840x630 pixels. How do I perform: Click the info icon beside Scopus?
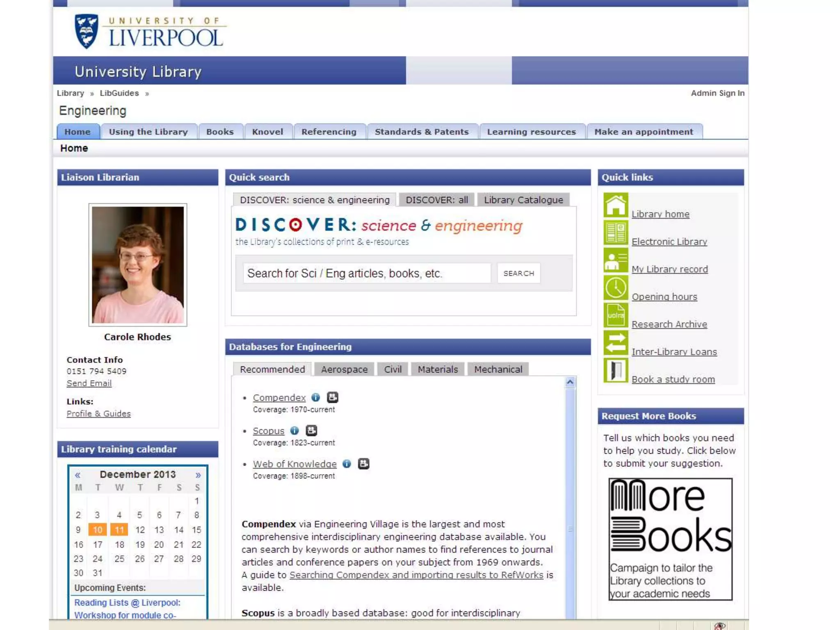pos(294,431)
